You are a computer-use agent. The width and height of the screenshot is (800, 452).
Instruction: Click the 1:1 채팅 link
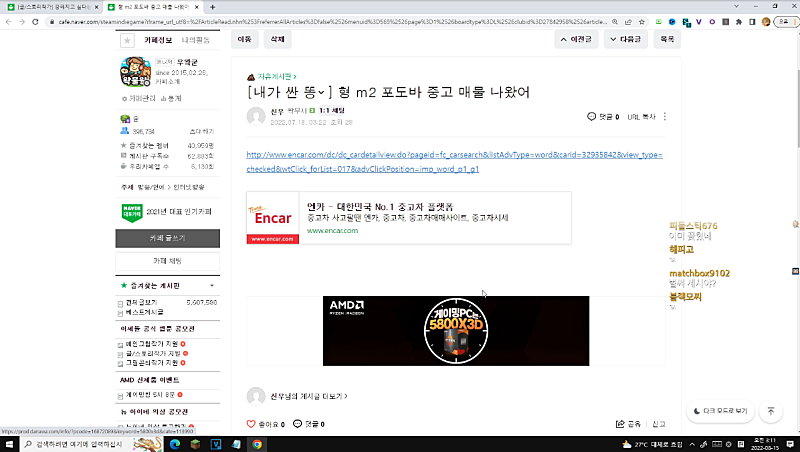[332, 110]
